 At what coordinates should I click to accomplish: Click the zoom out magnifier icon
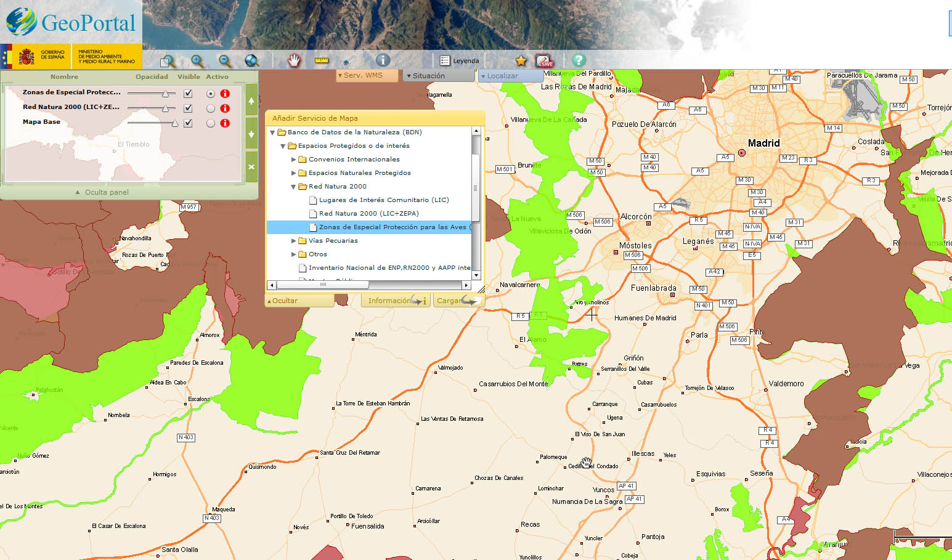tap(225, 60)
